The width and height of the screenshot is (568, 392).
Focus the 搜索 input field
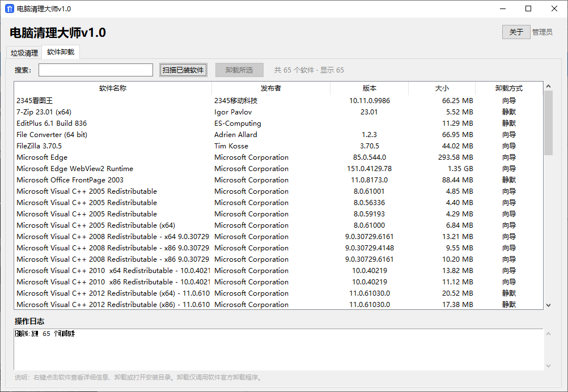pos(96,70)
